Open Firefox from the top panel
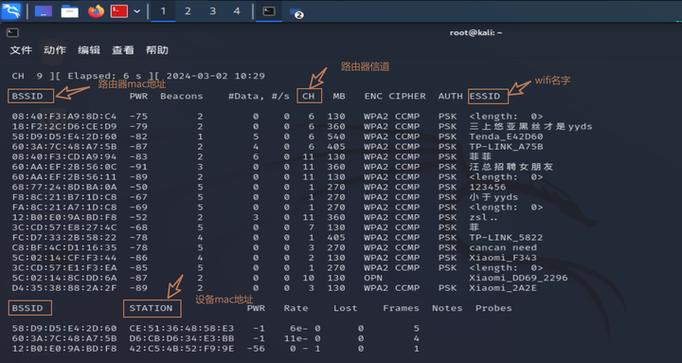The width and height of the screenshot is (682, 363). [96, 11]
